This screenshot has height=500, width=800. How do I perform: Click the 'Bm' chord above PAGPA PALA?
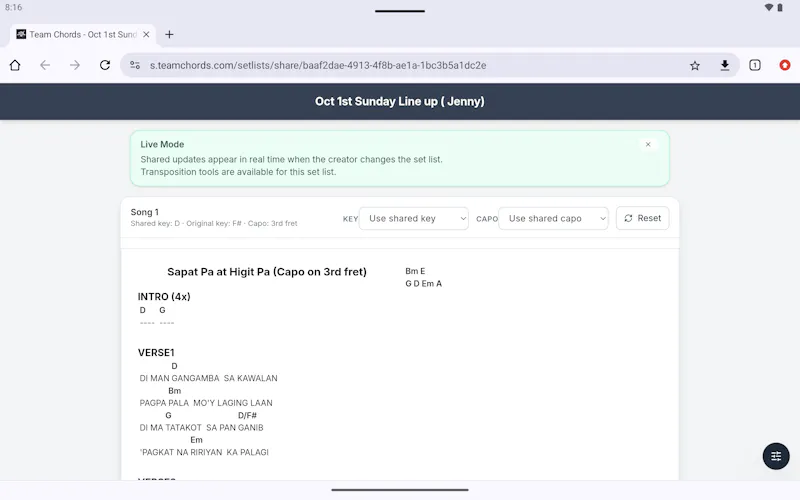tap(174, 391)
